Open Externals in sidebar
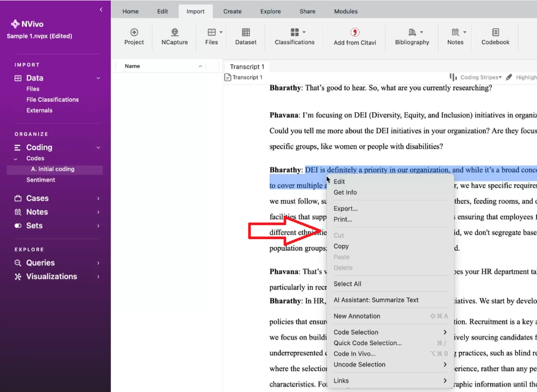The height and width of the screenshot is (392, 537). [39, 111]
